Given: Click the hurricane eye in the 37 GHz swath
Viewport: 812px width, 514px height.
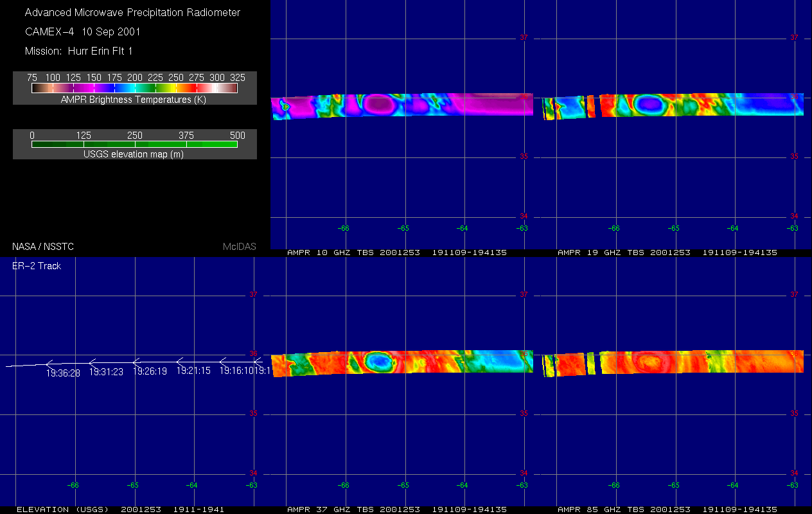Looking at the screenshot, I should 380,362.
